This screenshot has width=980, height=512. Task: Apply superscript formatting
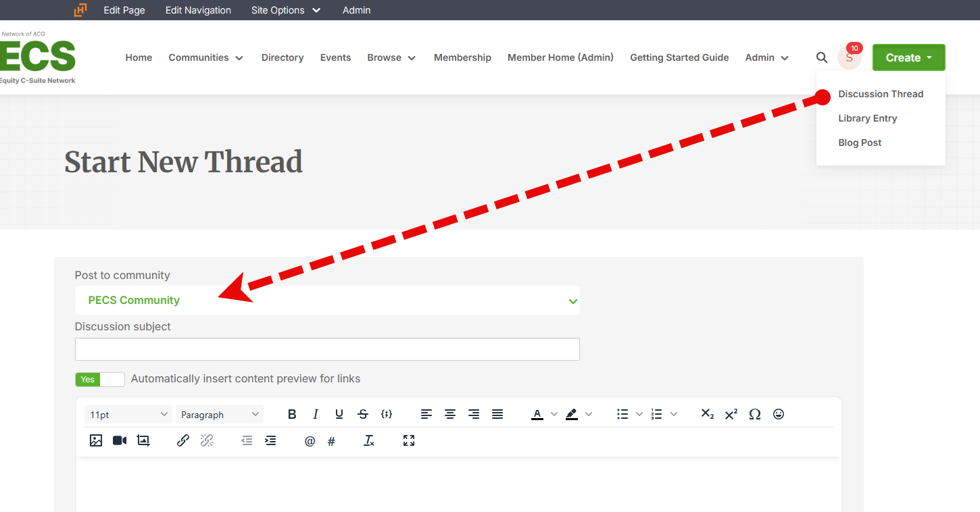731,414
